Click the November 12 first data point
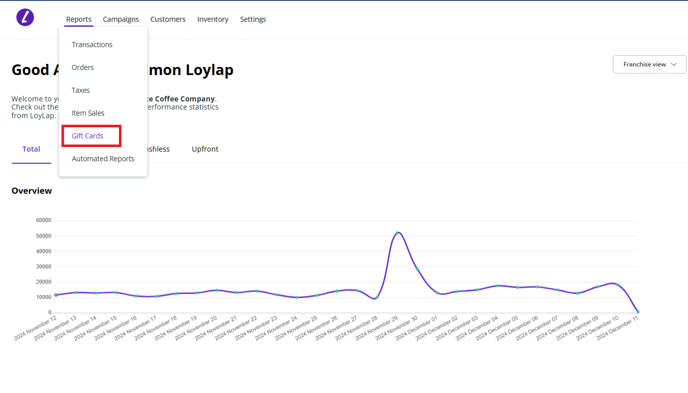 (x=56, y=295)
